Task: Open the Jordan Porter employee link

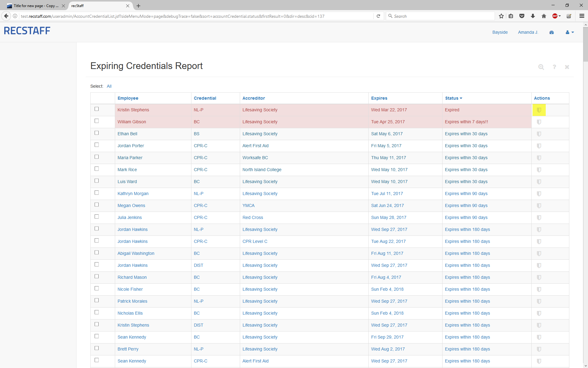Action: click(131, 146)
